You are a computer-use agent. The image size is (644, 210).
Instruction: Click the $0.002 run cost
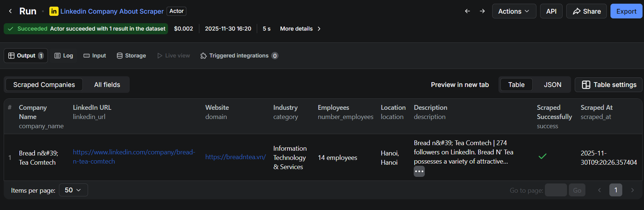pyautogui.click(x=183, y=29)
